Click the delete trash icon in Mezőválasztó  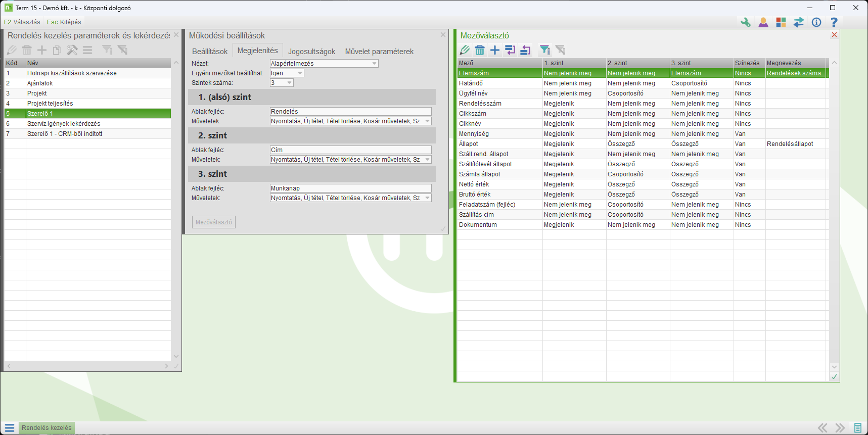[x=480, y=50]
